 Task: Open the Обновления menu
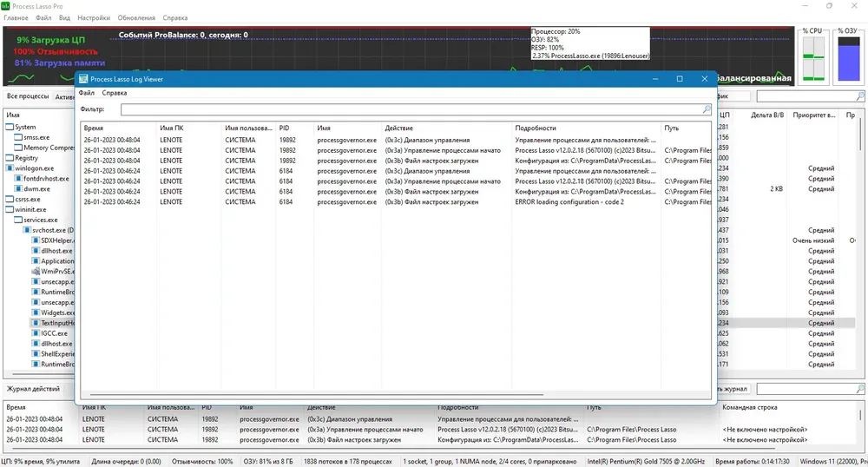coord(135,17)
